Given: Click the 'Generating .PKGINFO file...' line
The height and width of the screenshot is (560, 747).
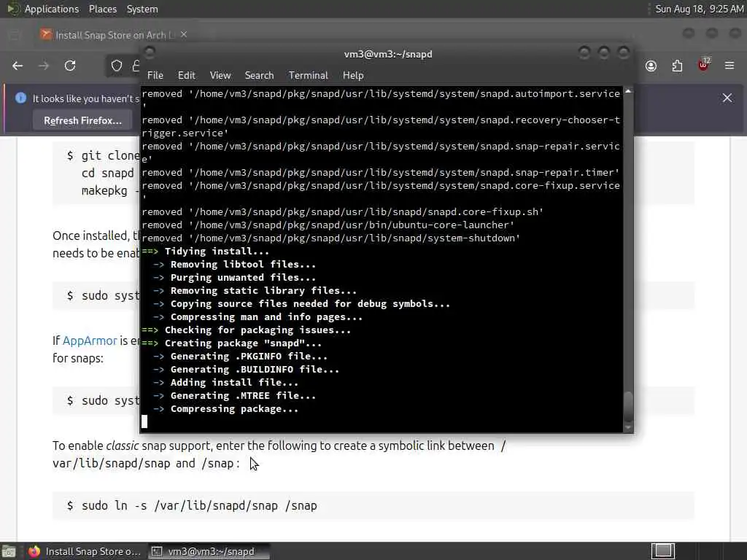Looking at the screenshot, I should [x=249, y=356].
